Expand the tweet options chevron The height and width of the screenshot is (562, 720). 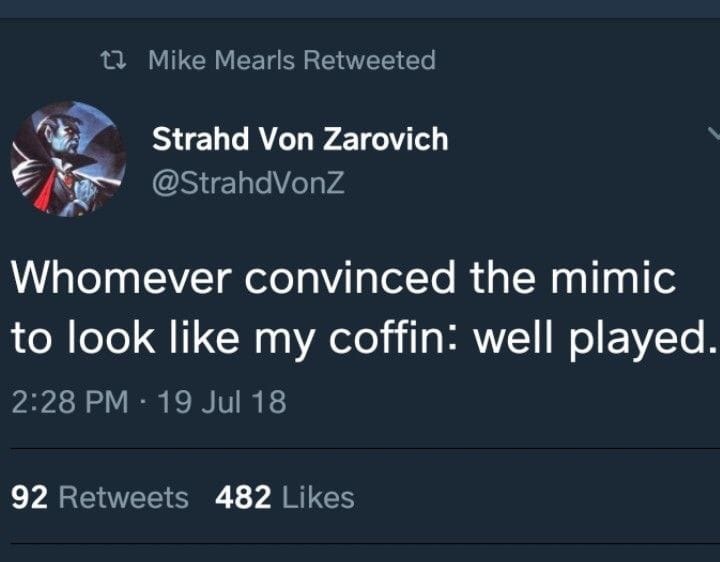coord(713,134)
